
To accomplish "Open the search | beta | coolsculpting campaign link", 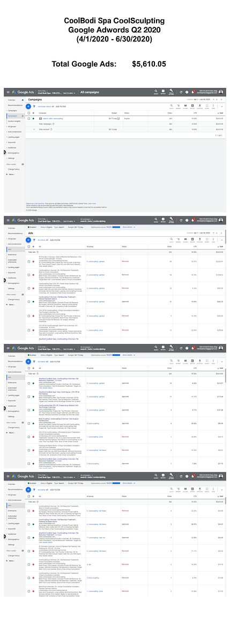I will (51, 118).
